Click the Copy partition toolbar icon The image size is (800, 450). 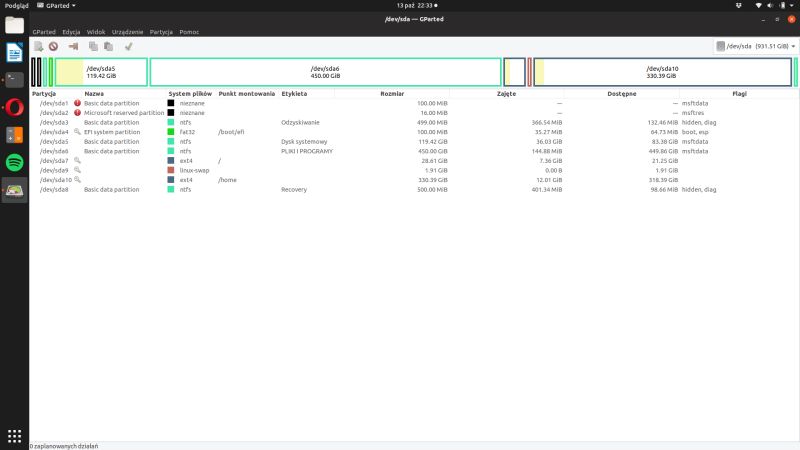(93, 46)
